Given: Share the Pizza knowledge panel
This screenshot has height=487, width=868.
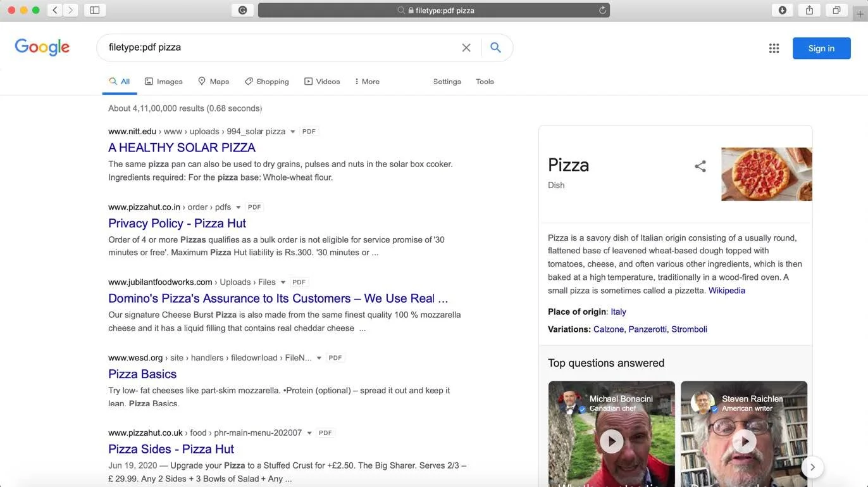Looking at the screenshot, I should [700, 166].
